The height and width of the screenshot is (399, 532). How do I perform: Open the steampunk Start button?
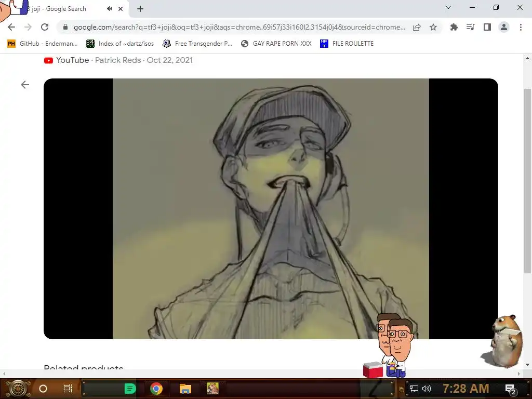(x=18, y=389)
